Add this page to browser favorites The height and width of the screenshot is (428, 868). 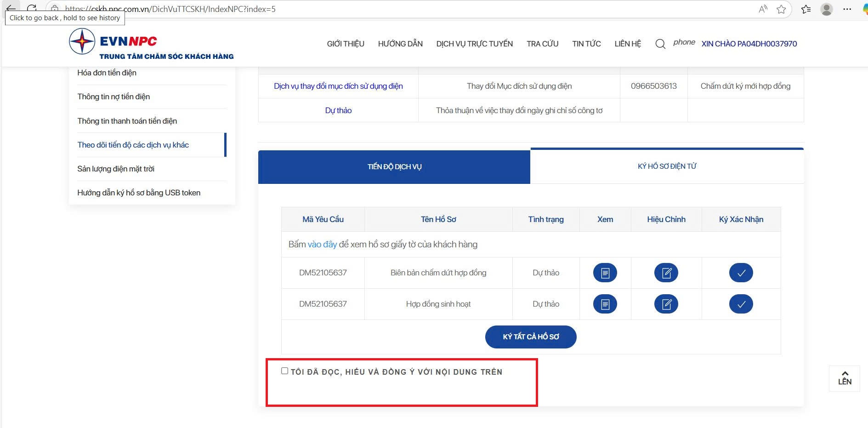(x=781, y=9)
